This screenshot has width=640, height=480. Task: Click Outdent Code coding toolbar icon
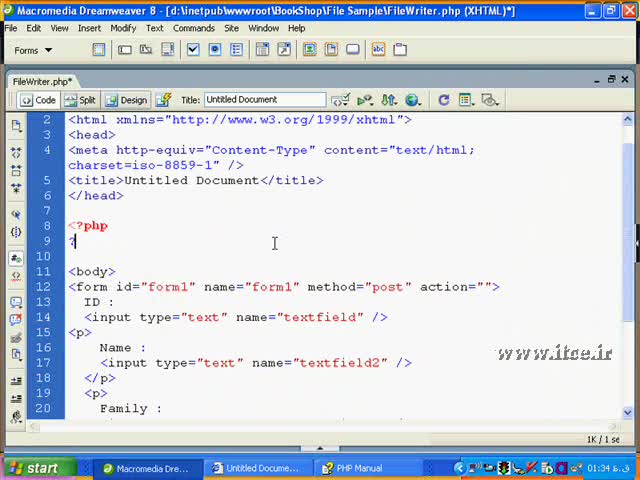pyautogui.click(x=16, y=399)
